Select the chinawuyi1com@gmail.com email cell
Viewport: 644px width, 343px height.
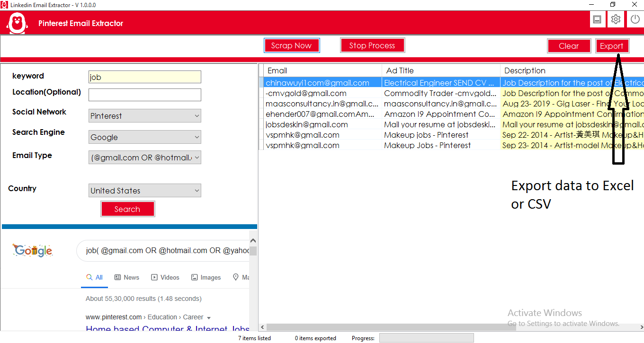point(322,83)
